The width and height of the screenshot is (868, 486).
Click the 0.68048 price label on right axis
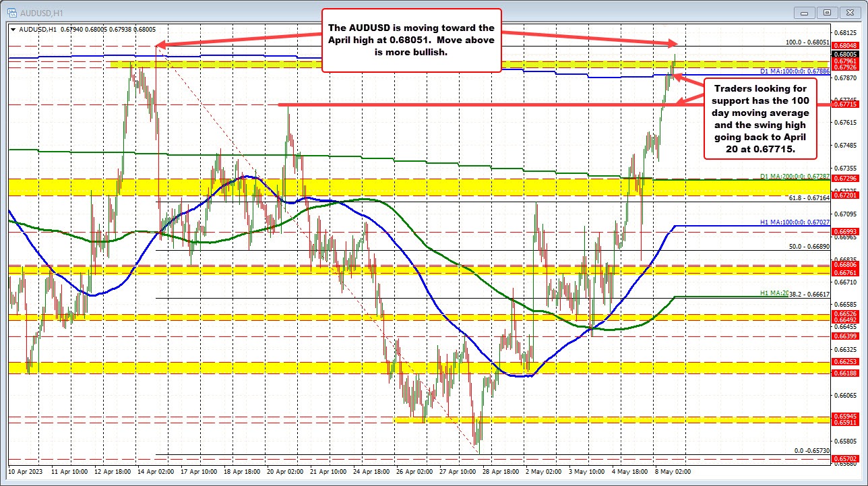[x=846, y=46]
